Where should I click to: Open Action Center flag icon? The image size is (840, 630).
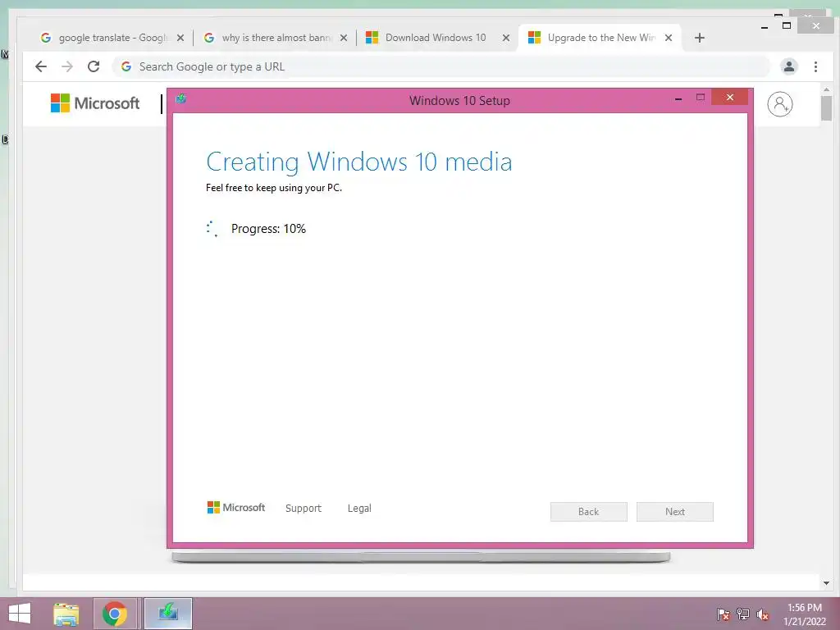(723, 614)
